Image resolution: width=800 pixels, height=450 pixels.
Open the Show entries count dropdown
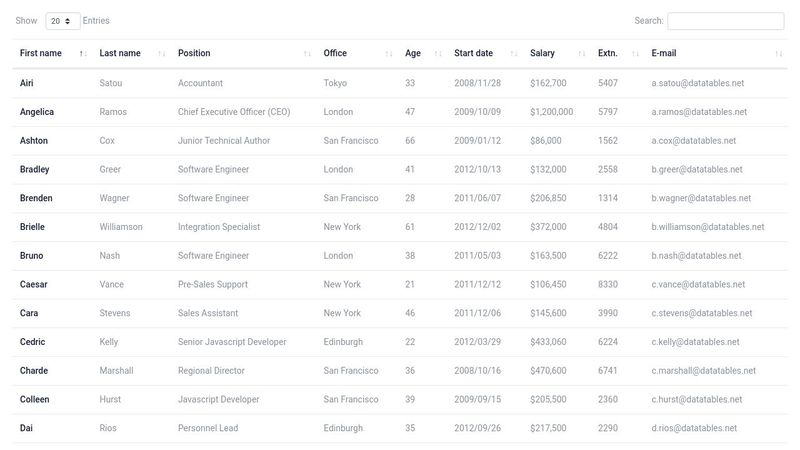pos(63,21)
